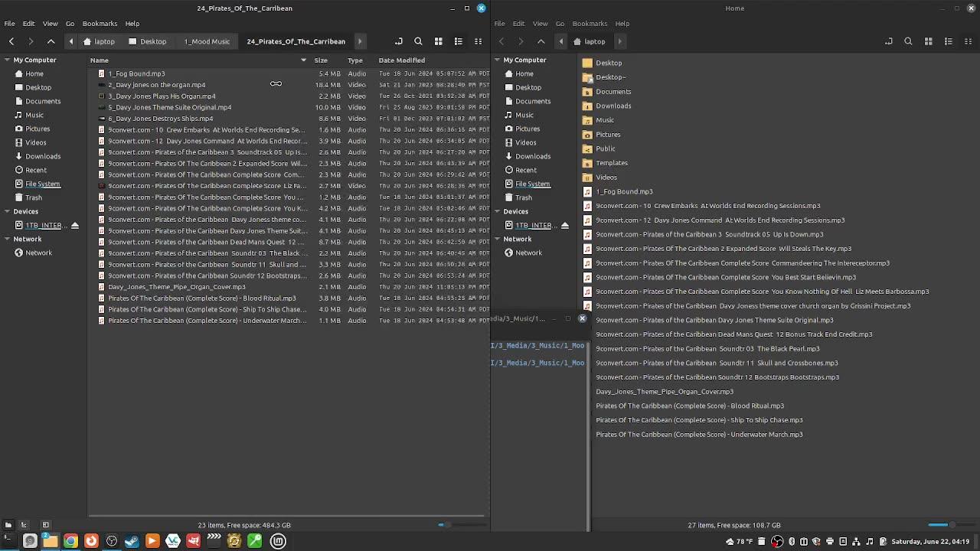Switch left window to icon view
The height and width of the screenshot is (551, 980).
click(x=439, y=41)
